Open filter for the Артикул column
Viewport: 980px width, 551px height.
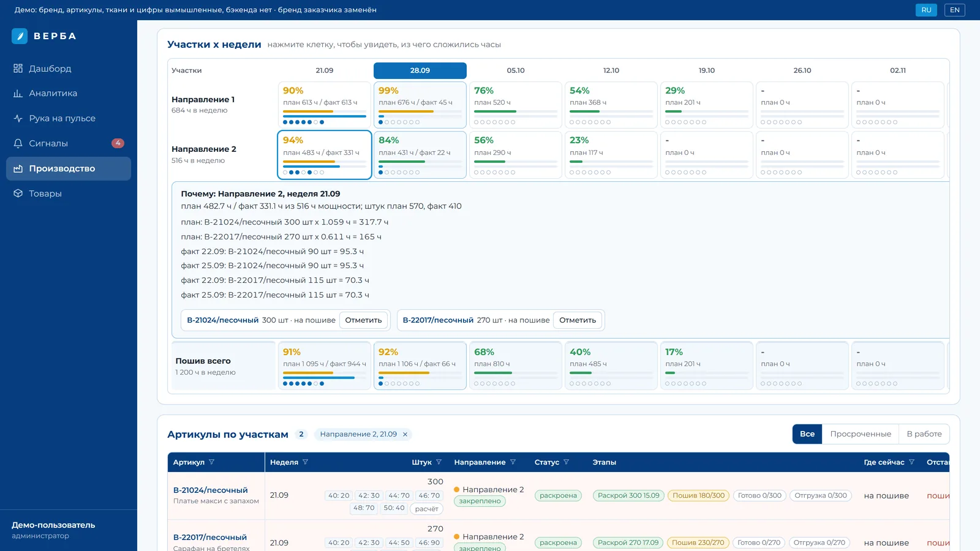click(212, 462)
